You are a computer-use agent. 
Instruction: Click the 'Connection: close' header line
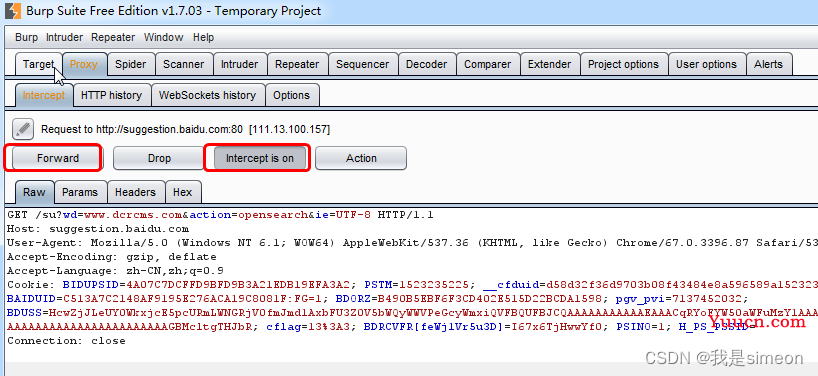point(66,341)
